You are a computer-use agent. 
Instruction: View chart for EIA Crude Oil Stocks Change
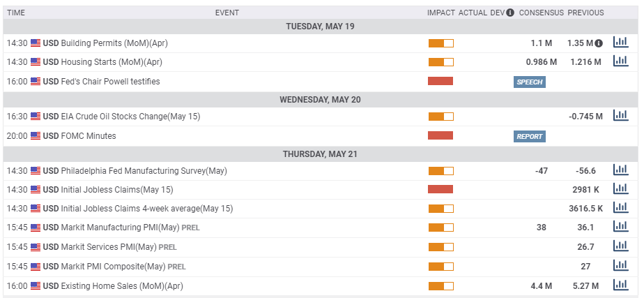pos(620,115)
